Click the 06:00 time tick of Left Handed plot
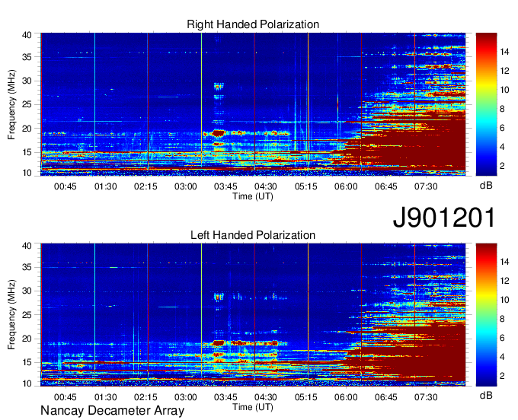The width and height of the screenshot is (518, 420). click(x=346, y=397)
